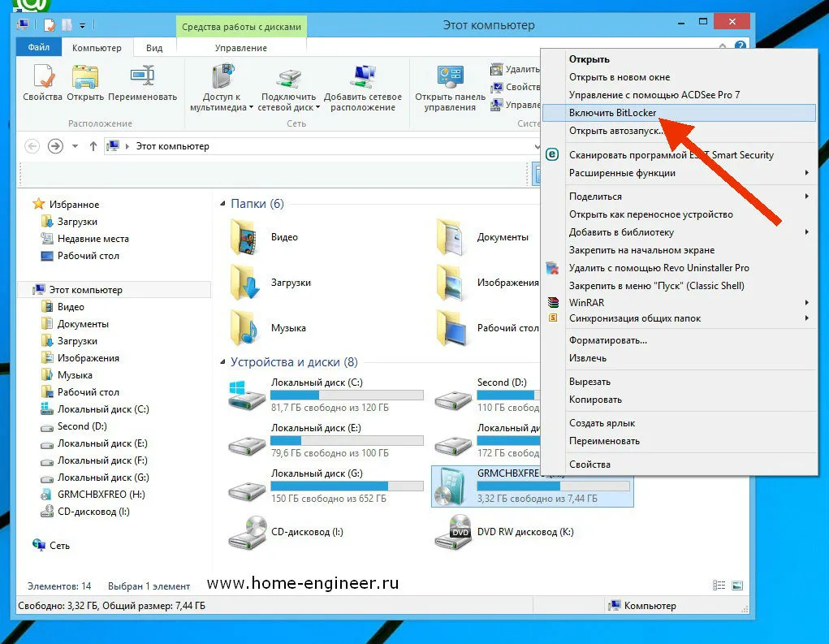Screen dimensions: 829x644
Task: Select the Загрузки folder icon in Папки
Action: [244, 283]
